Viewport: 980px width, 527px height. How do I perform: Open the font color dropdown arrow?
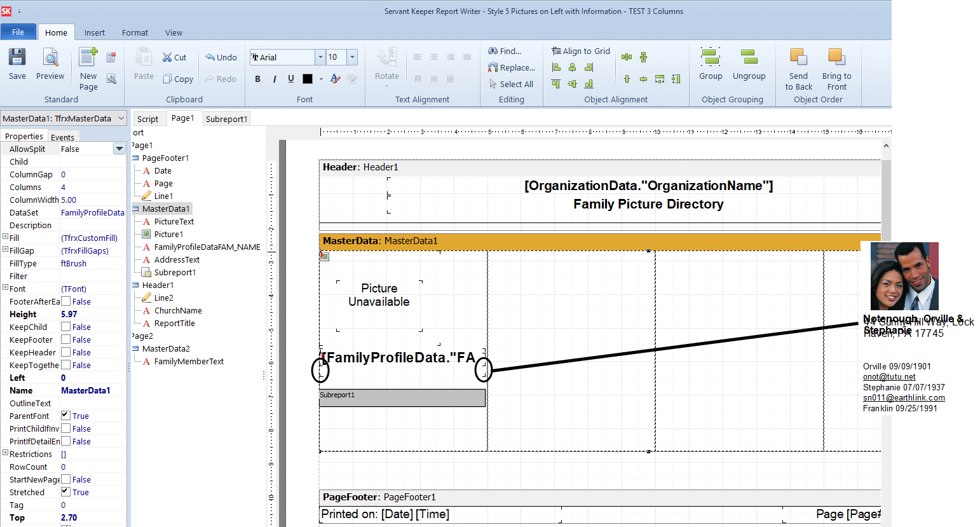(x=321, y=79)
